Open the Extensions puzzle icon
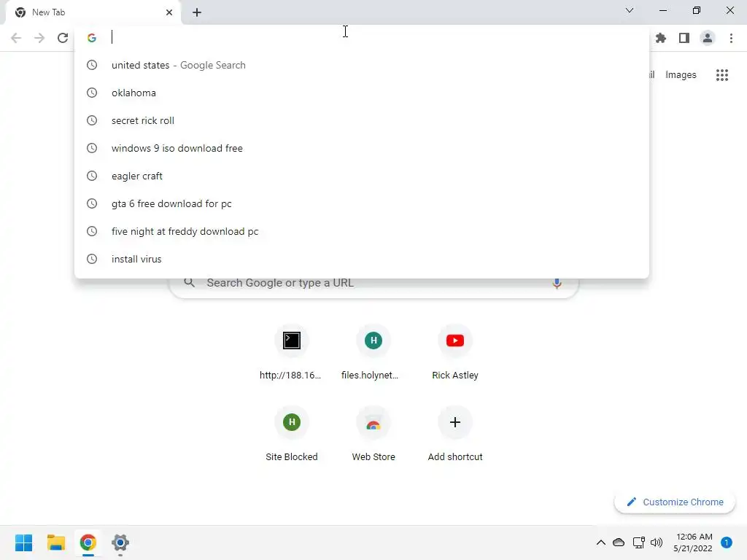This screenshot has height=560, width=747. coord(661,38)
